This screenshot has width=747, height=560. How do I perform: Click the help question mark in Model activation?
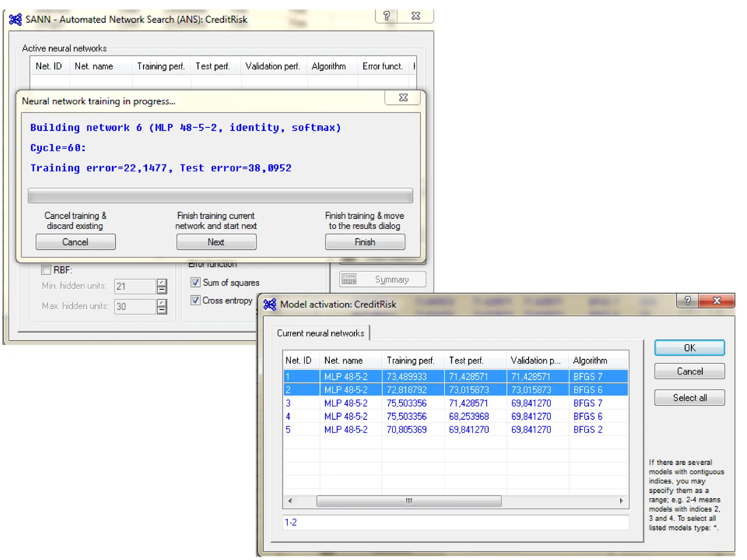tap(688, 301)
